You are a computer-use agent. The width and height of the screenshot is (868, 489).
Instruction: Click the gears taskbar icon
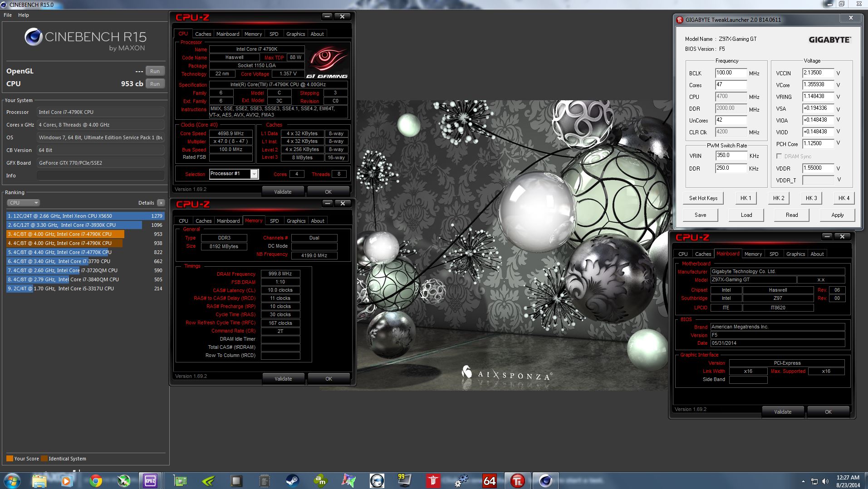click(461, 480)
